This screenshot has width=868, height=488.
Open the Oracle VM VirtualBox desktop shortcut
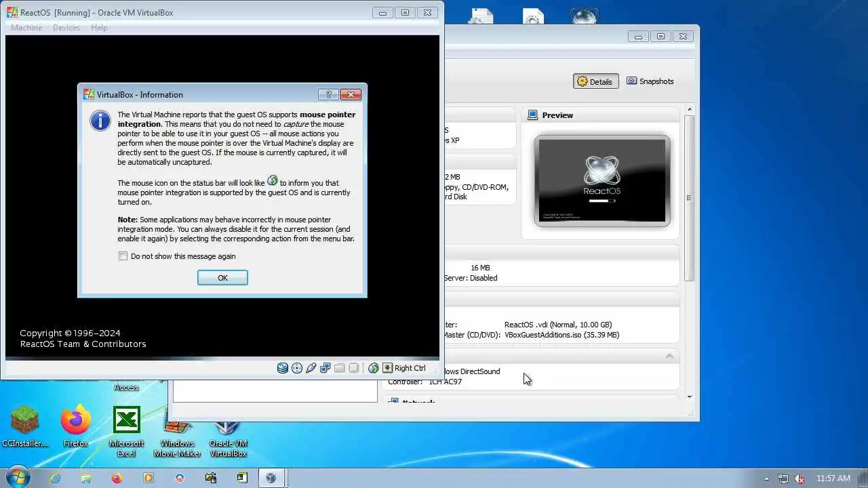click(x=228, y=439)
